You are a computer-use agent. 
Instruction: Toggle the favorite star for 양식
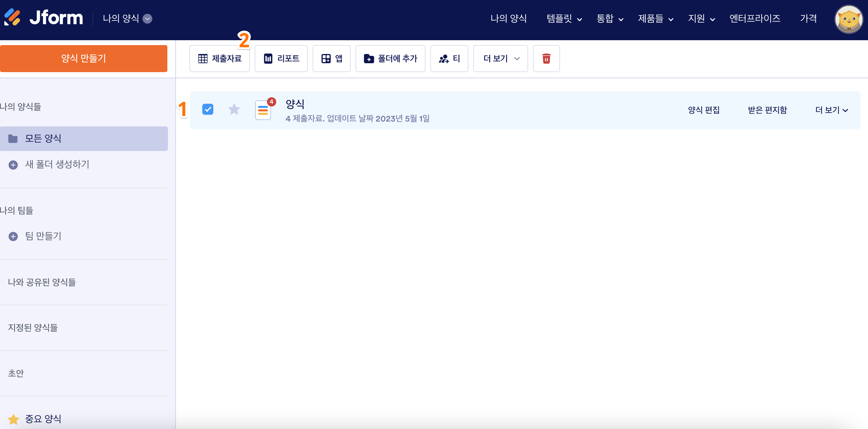tap(234, 109)
